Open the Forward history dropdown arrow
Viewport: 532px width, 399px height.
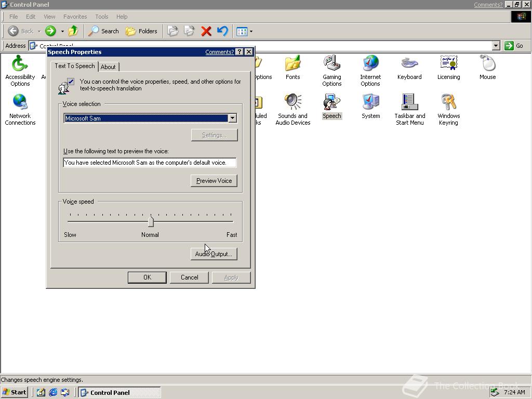pyautogui.click(x=62, y=31)
